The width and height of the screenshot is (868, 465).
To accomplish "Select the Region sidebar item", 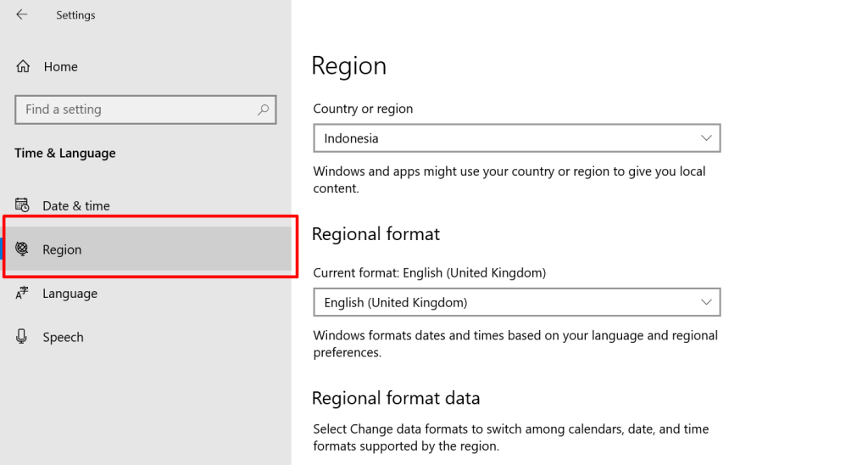I will [x=148, y=249].
